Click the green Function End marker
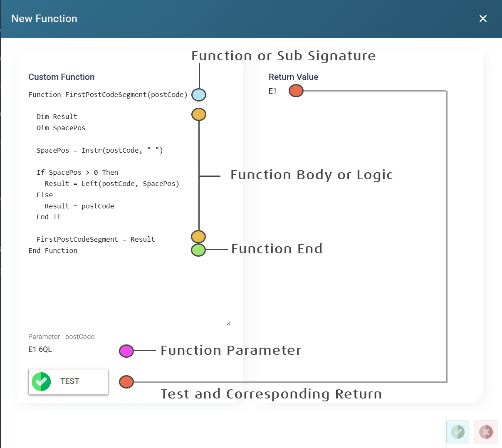The height and width of the screenshot is (448, 502). (x=198, y=250)
